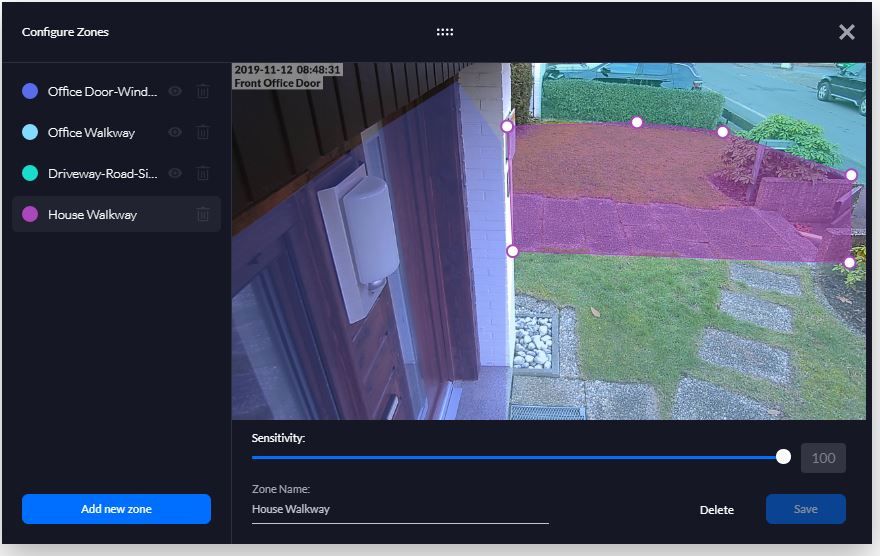Delete the Office Door-Window zone via trash icon

203,91
